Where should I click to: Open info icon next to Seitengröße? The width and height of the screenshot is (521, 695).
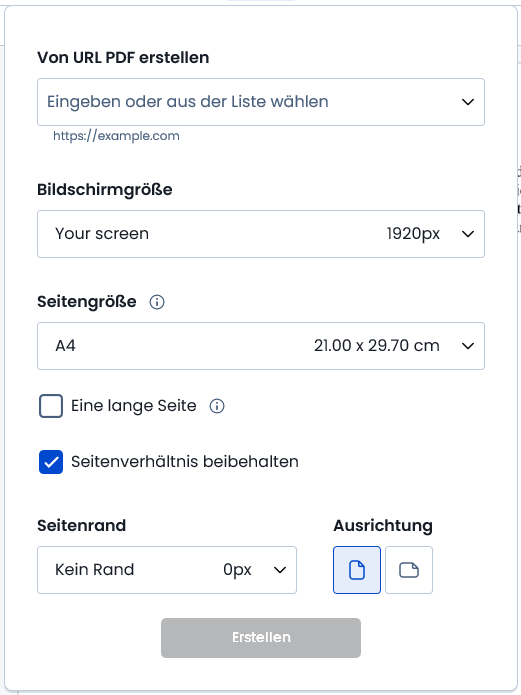pos(157,302)
